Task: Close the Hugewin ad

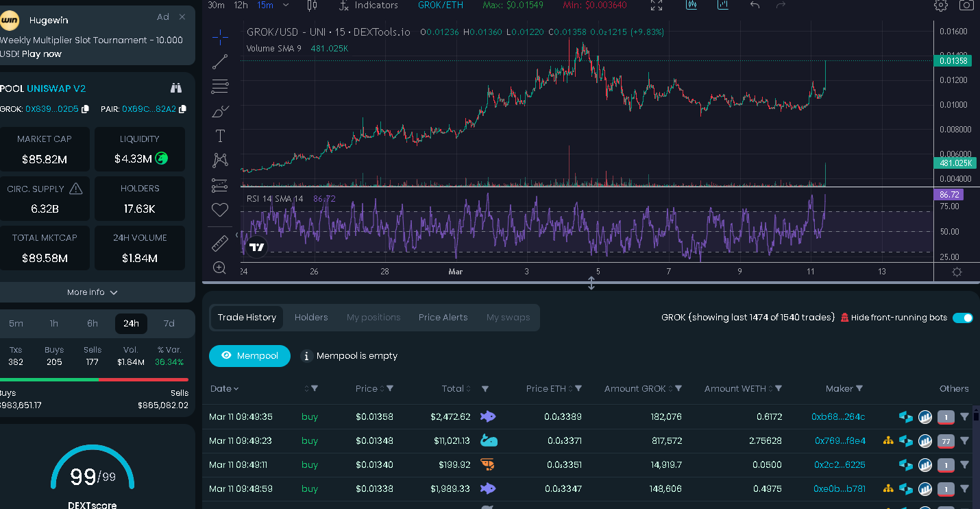Action: (182, 16)
